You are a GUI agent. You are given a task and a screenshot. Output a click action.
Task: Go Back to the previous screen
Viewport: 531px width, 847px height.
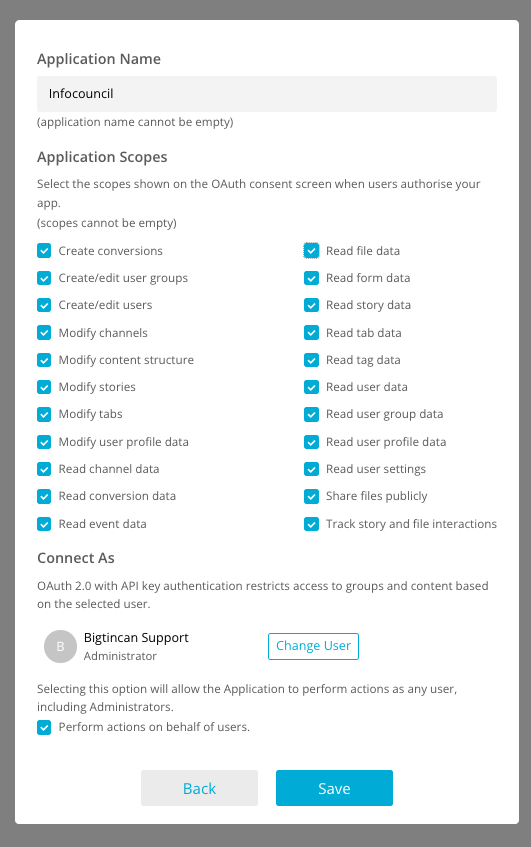[199, 788]
